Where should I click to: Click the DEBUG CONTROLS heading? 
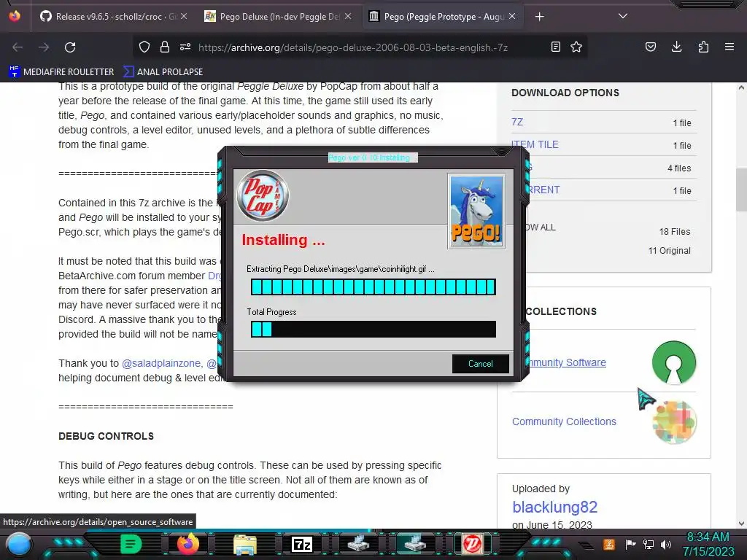(x=107, y=436)
